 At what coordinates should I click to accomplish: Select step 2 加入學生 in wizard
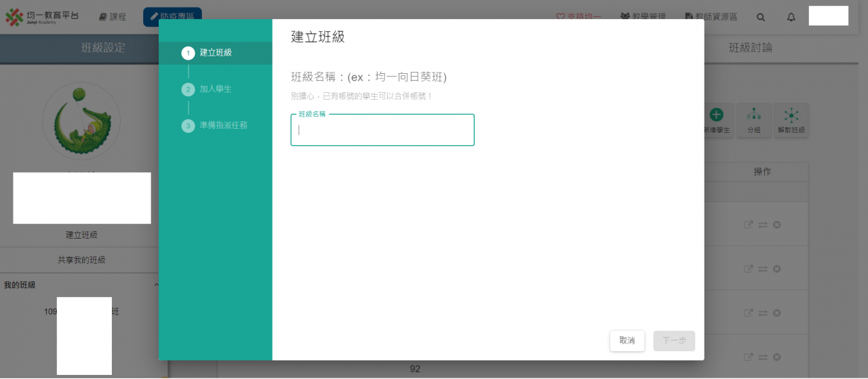pyautogui.click(x=215, y=89)
